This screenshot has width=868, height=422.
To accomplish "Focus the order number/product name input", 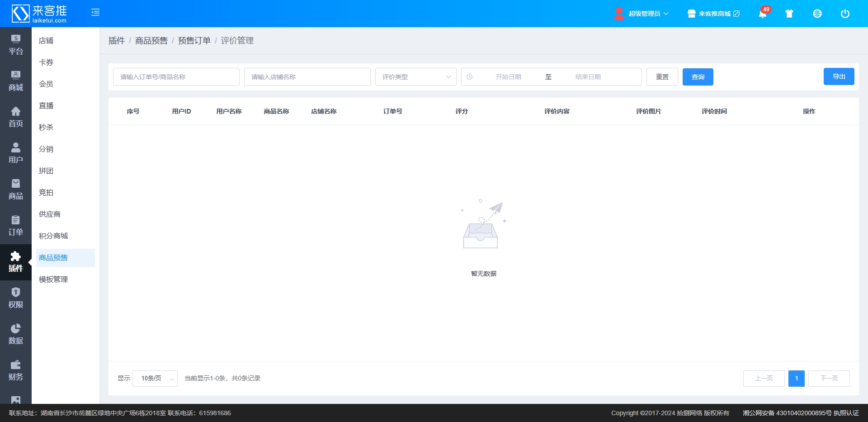I will click(176, 77).
